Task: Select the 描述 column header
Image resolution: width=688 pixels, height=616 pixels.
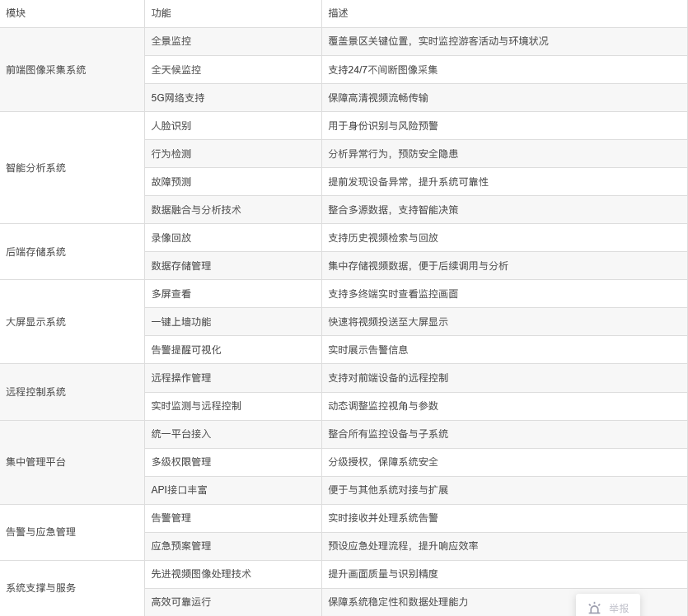Action: coord(338,12)
